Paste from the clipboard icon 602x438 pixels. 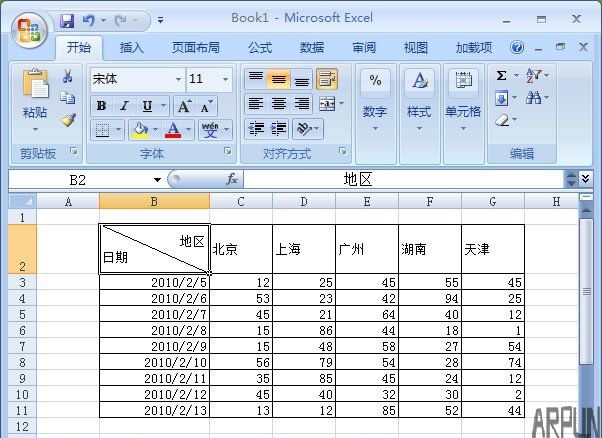[35, 84]
